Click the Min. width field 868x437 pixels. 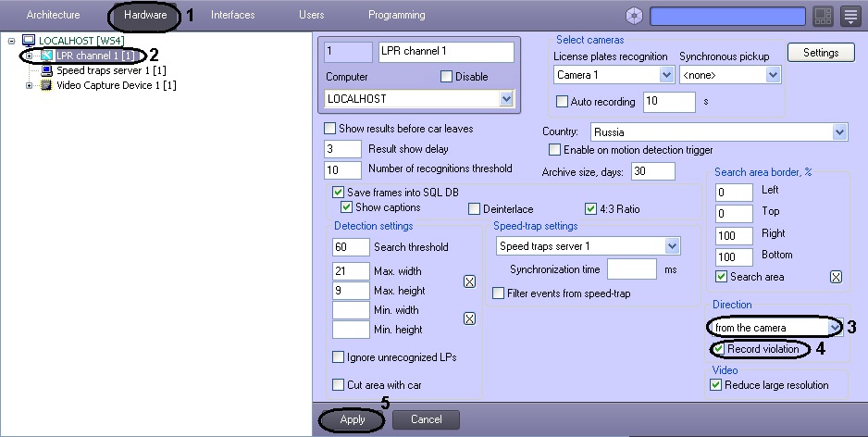pyautogui.click(x=351, y=310)
